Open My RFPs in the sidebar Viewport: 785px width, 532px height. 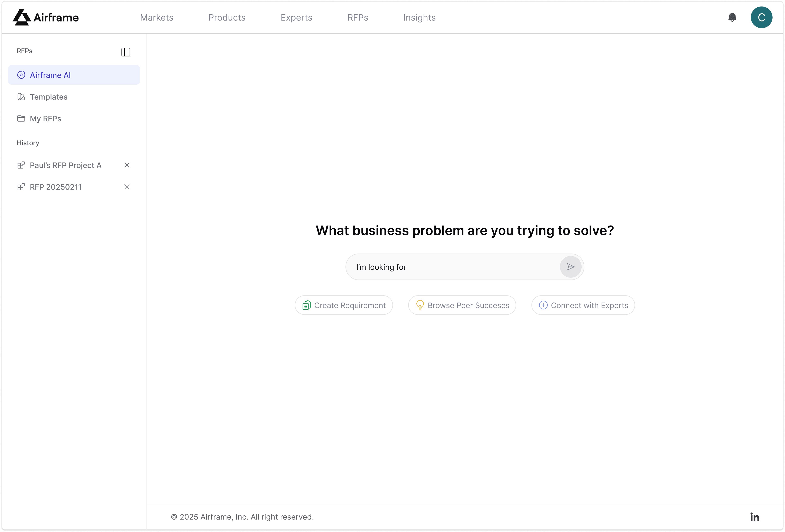coord(74,119)
